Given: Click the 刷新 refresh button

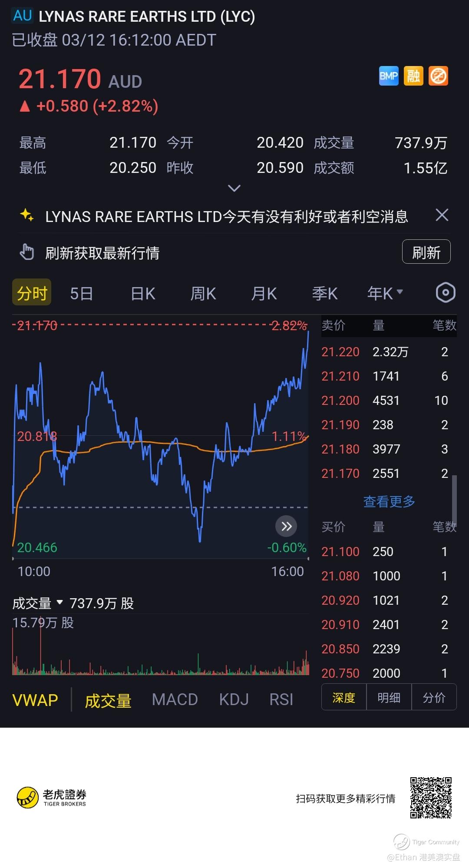Looking at the screenshot, I should [x=426, y=252].
